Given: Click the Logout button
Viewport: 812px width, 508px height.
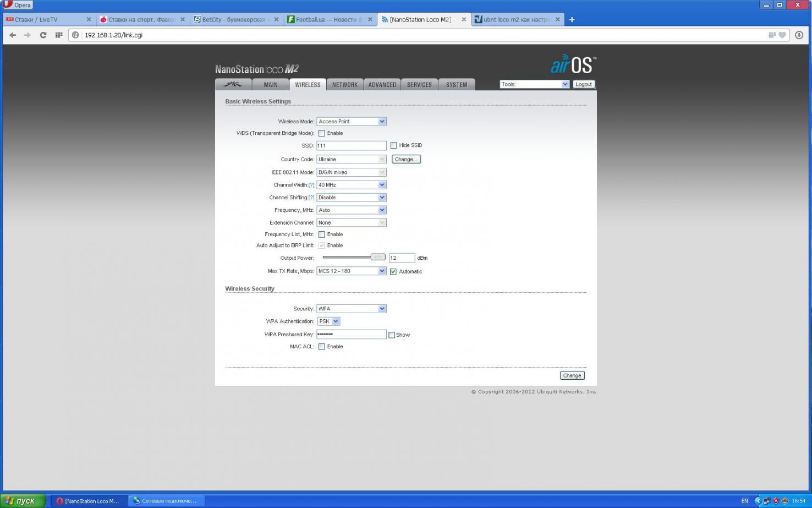Looking at the screenshot, I should (x=584, y=84).
